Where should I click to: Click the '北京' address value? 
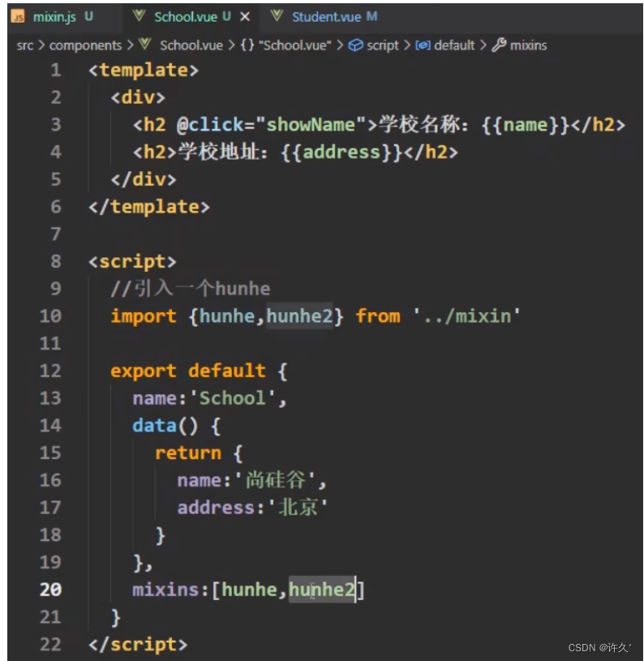point(298,508)
